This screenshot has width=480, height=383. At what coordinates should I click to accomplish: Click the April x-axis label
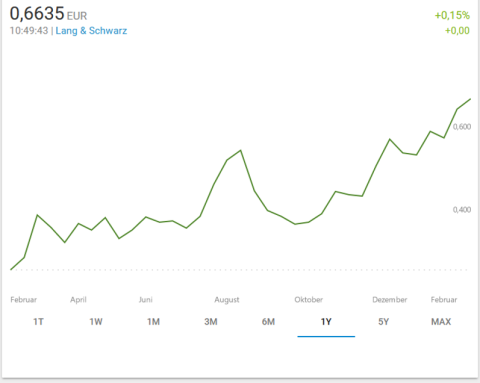(x=78, y=300)
